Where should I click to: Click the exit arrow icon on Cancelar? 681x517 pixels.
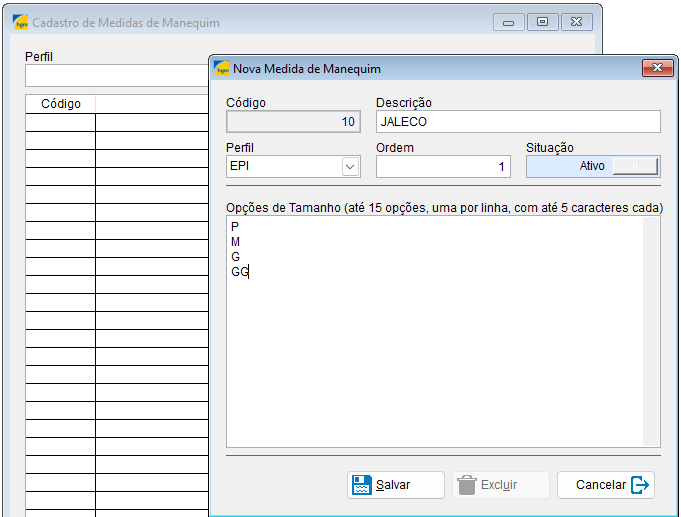[x=641, y=485]
